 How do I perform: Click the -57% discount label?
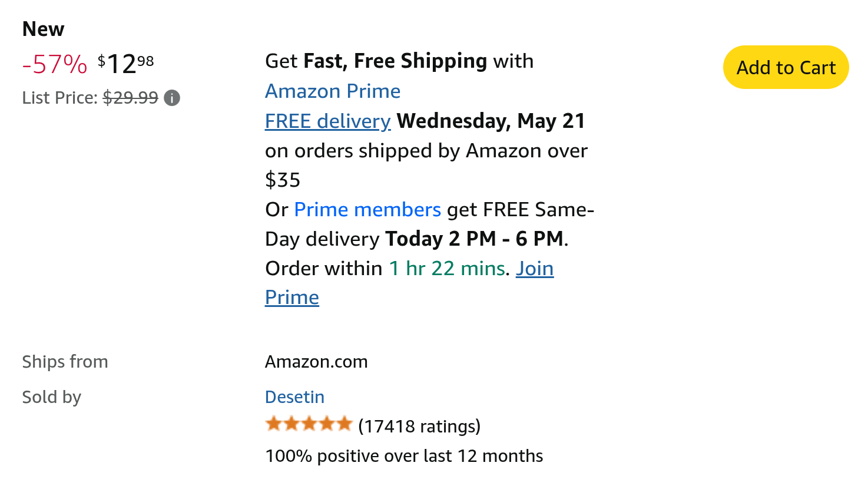[54, 64]
